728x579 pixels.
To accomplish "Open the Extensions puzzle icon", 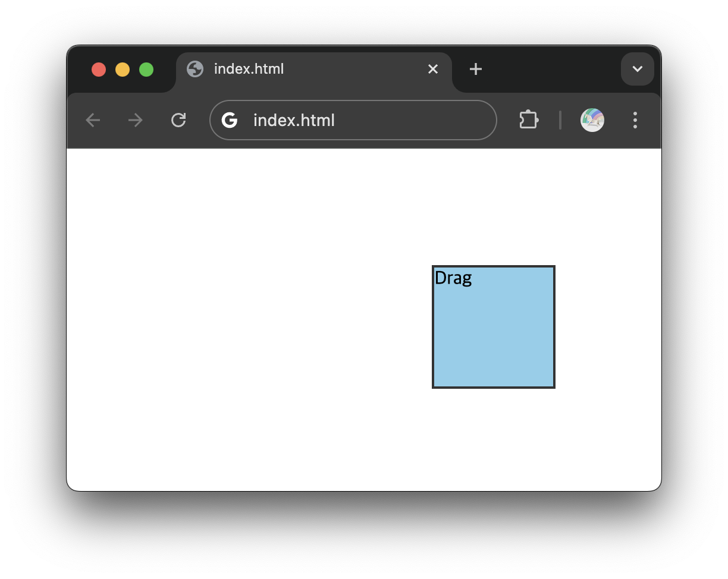I will (529, 120).
